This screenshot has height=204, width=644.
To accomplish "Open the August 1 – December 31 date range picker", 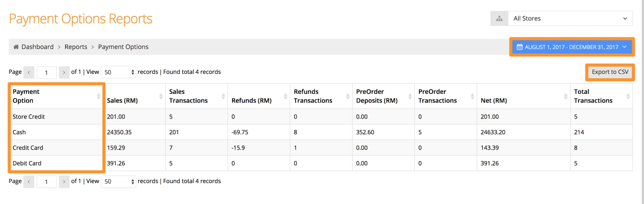I will 572,47.
